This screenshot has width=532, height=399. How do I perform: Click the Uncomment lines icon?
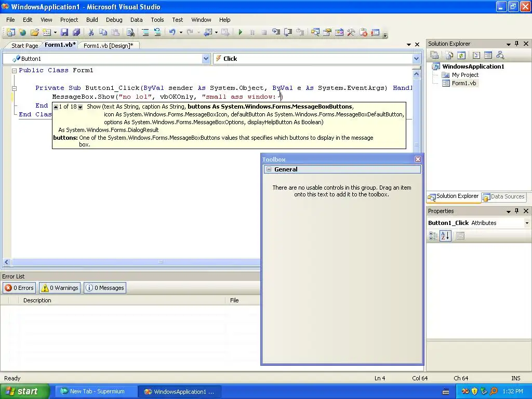(157, 32)
